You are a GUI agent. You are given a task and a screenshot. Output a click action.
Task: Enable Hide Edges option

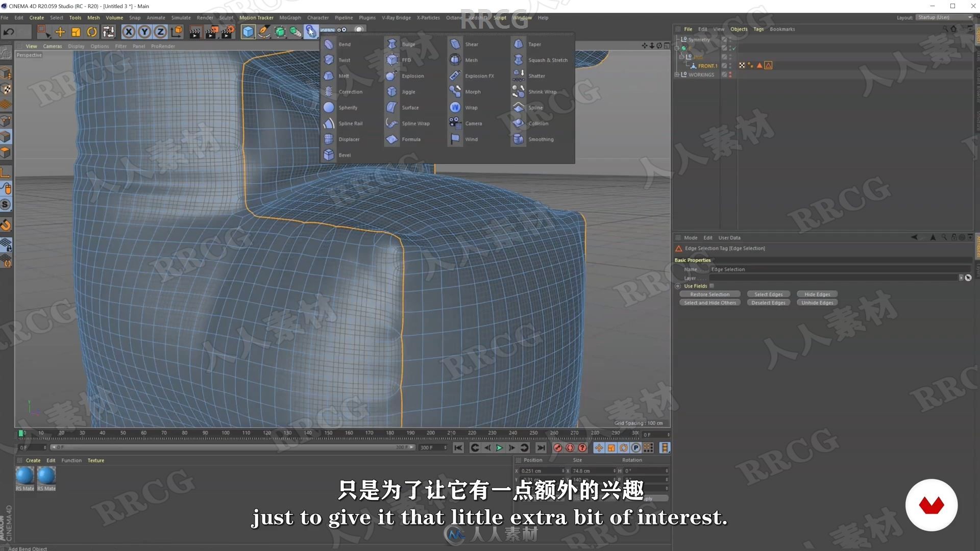click(x=818, y=294)
